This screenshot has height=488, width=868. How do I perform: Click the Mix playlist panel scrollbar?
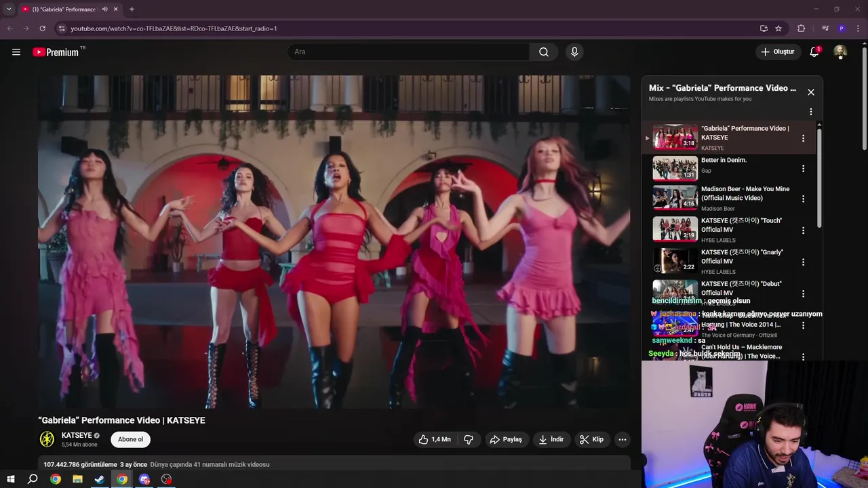[x=819, y=177]
